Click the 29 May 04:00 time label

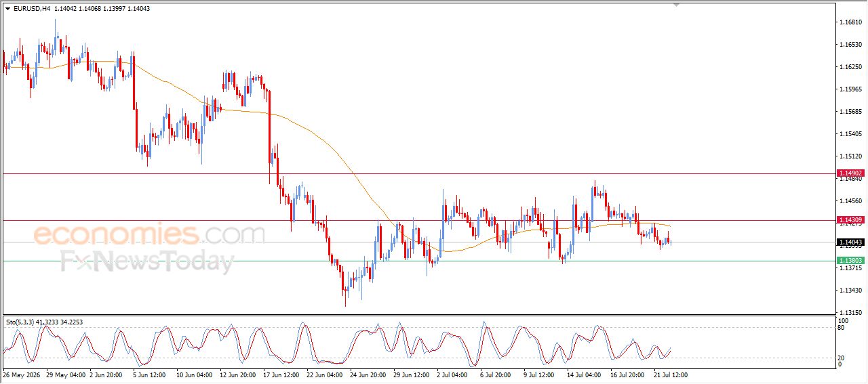[65, 375]
